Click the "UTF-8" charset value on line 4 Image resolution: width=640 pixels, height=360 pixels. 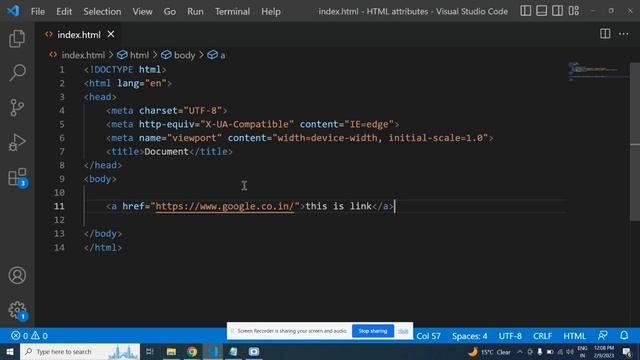click(202, 111)
